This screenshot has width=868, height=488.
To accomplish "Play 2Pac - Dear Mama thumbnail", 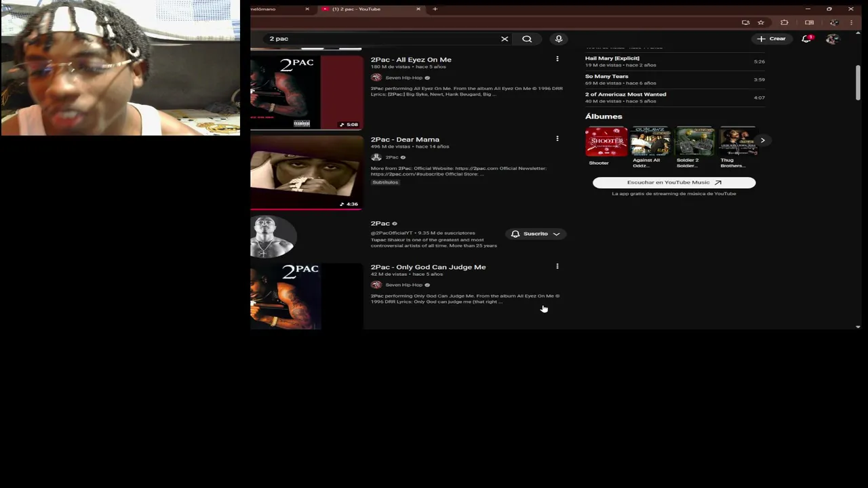I will [307, 172].
